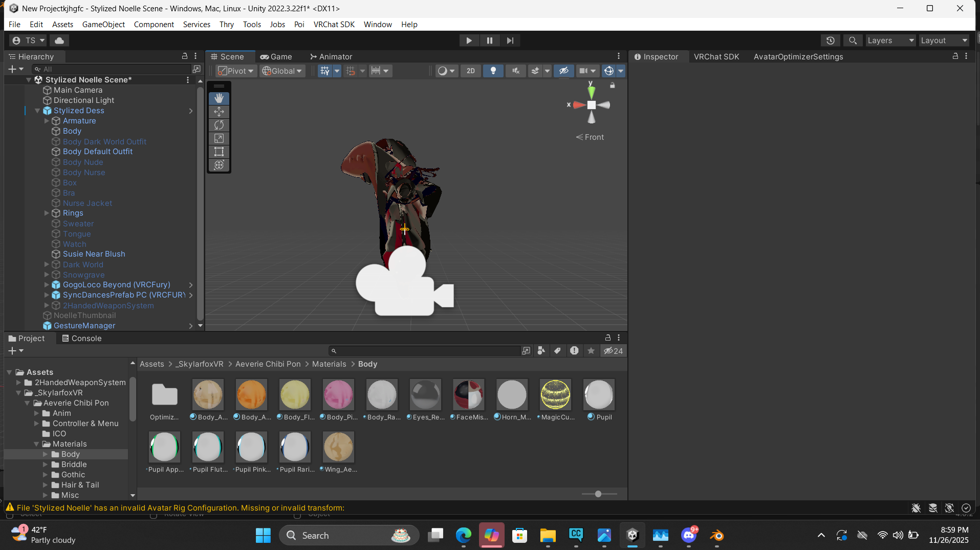Image resolution: width=980 pixels, height=550 pixels.
Task: Select the Scale tool in scene toolbar
Action: click(219, 138)
